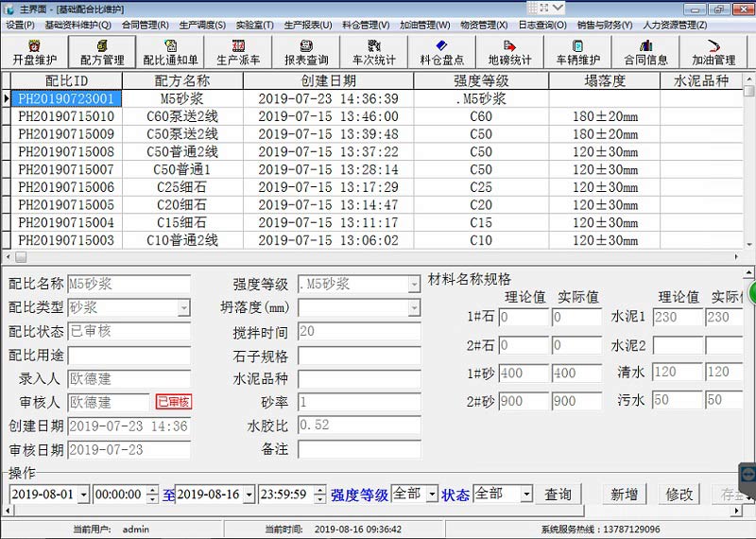Click the red 已审核 stamp
This screenshot has width=756, height=539.
[x=174, y=402]
